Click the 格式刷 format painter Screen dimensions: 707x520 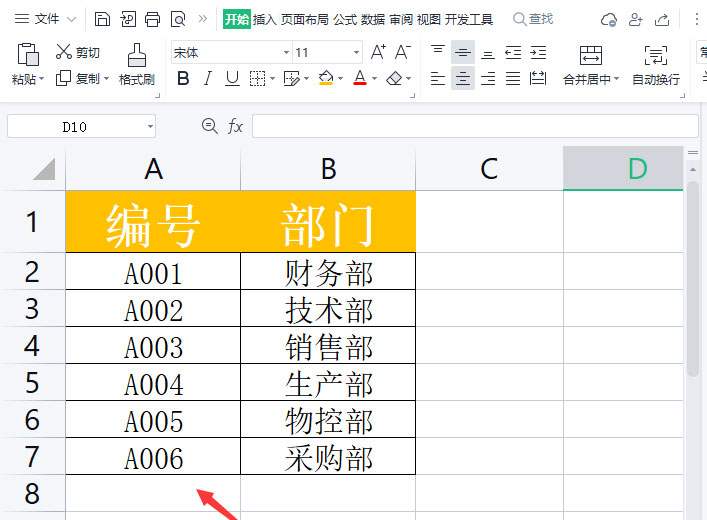pyautogui.click(x=137, y=64)
